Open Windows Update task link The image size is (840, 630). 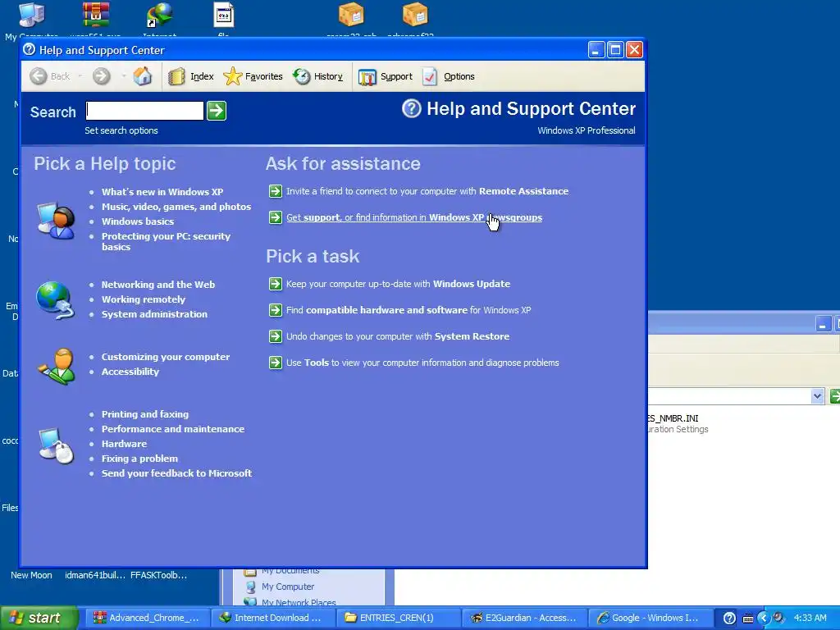[398, 284]
